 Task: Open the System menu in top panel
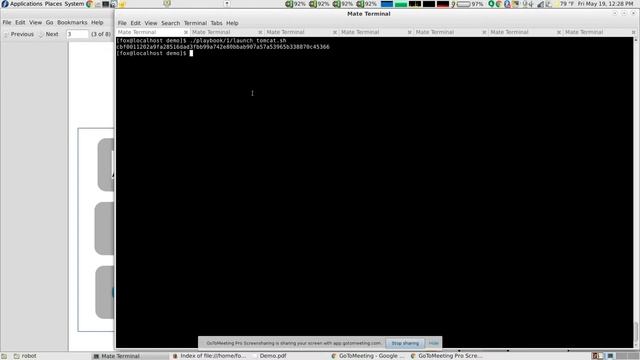tap(74, 4)
